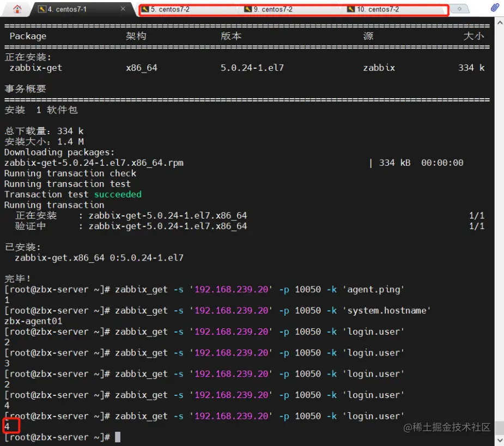The height and width of the screenshot is (446, 504).
Task: Click the paperclip attachment icon
Action: point(495,8)
